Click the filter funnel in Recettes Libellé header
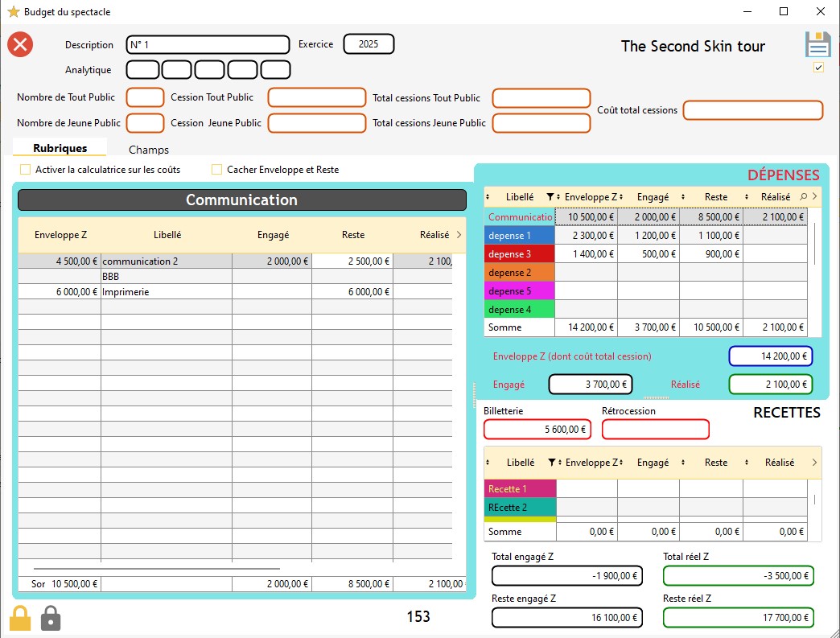The height and width of the screenshot is (638, 840). [551, 463]
